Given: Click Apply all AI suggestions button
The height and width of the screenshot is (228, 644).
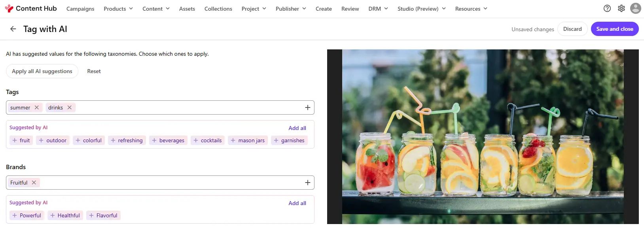Looking at the screenshot, I should tap(42, 71).
